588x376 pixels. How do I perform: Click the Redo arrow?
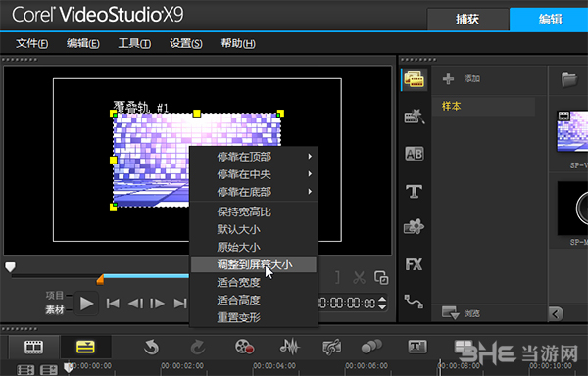pyautogui.click(x=198, y=347)
